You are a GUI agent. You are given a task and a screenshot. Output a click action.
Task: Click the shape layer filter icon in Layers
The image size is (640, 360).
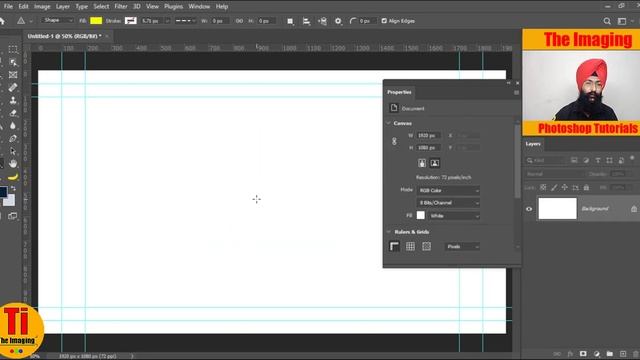click(609, 160)
